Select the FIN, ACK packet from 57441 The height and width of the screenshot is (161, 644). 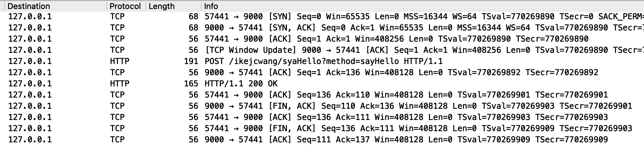click(x=322, y=128)
